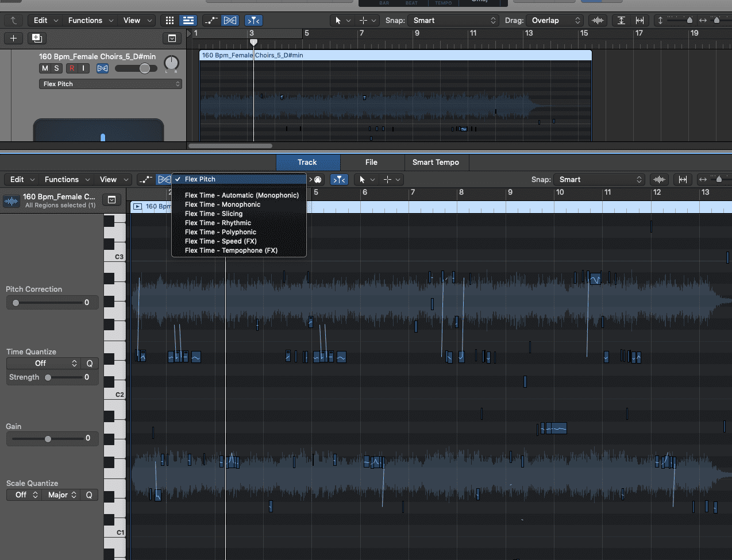Click the back arrow icon in Tracks toolbar
Viewport: 732px width, 560px height.
13,20
